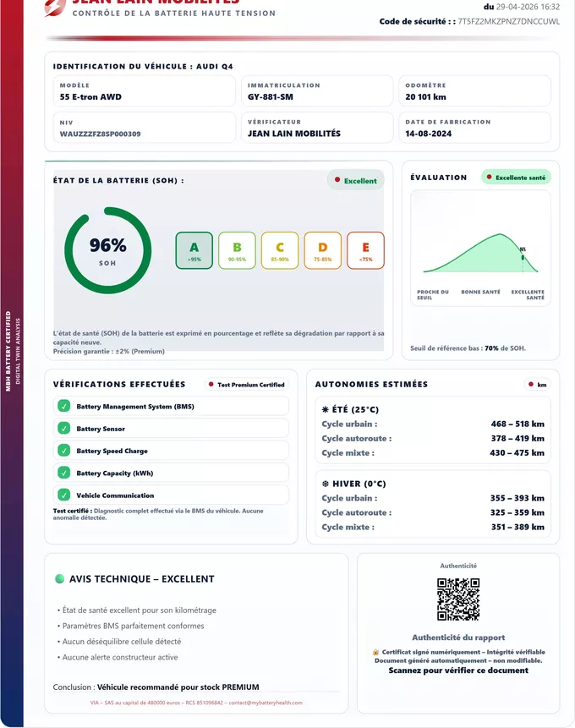This screenshot has height=728, width=575.
Task: Click the evaluation distribution curve chart
Action: point(480,253)
